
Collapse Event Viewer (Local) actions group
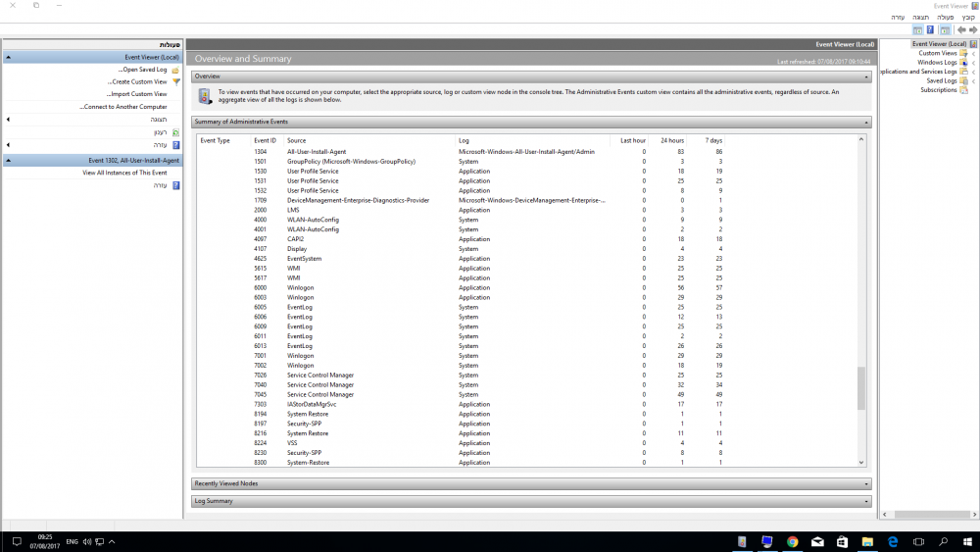pos(8,57)
